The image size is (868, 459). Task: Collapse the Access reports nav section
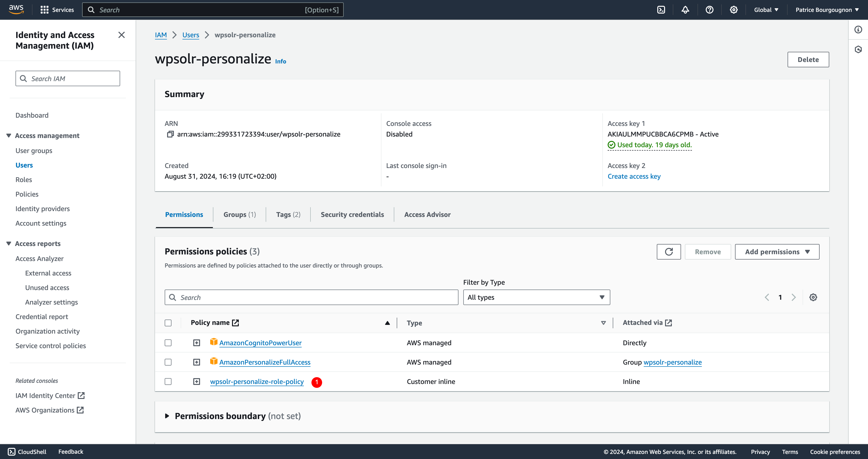[x=9, y=244]
